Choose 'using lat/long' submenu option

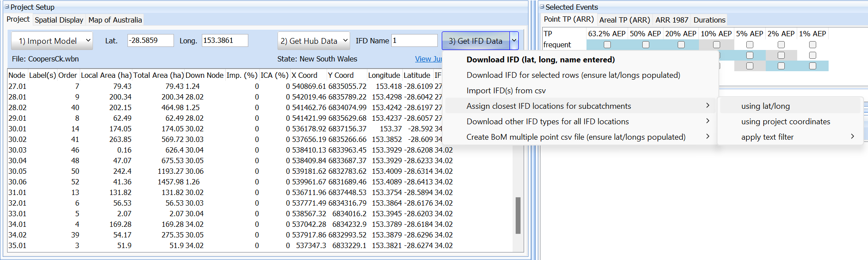[x=765, y=106]
